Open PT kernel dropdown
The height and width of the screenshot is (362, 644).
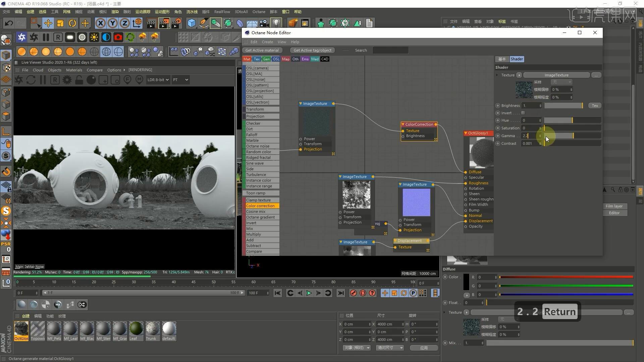[180, 80]
